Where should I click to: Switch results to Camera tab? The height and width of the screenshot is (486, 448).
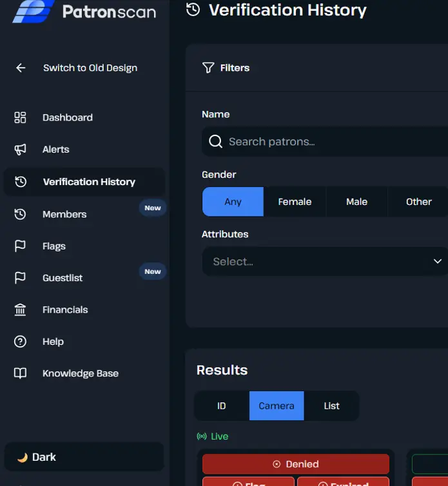point(277,405)
